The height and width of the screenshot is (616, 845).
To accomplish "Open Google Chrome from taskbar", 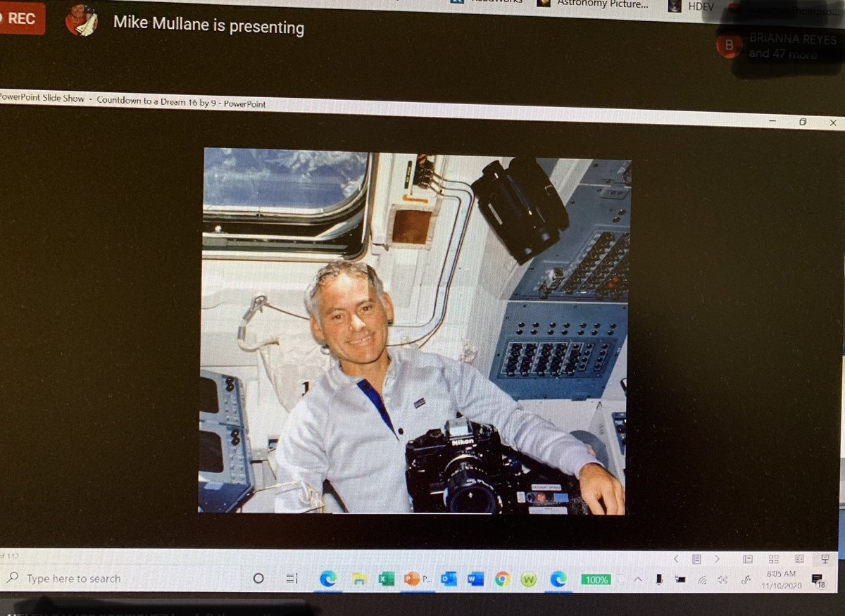I will pyautogui.click(x=502, y=579).
